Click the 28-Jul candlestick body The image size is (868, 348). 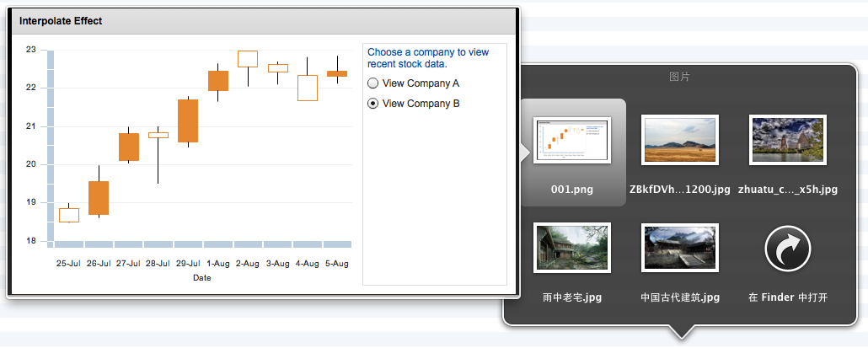pos(158,135)
